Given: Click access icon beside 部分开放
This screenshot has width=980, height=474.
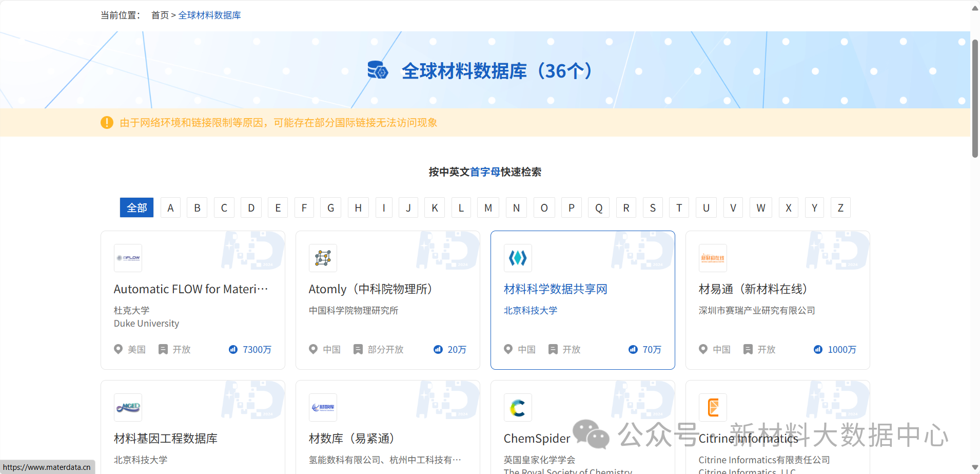Looking at the screenshot, I should [x=358, y=349].
